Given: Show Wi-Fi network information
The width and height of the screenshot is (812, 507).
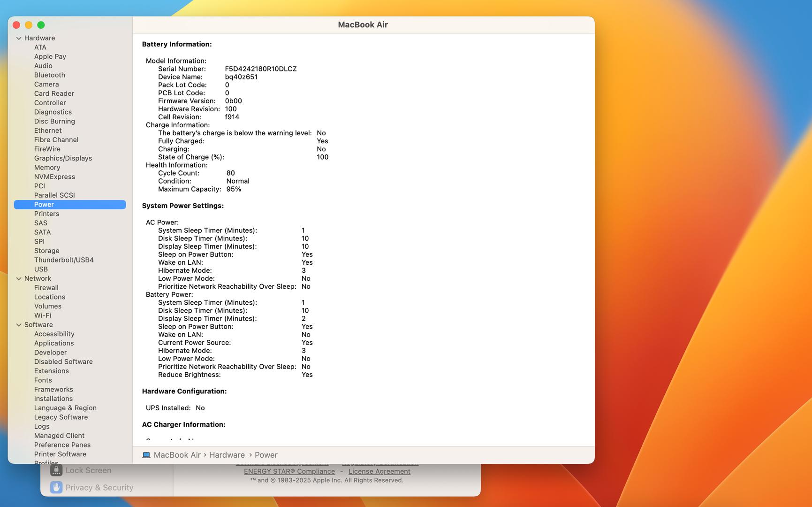Looking at the screenshot, I should point(43,315).
